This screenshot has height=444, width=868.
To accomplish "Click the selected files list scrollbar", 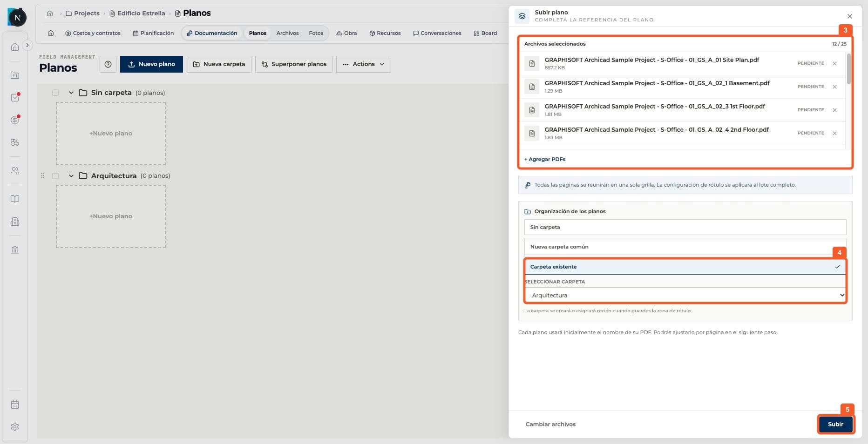I will tap(848, 69).
